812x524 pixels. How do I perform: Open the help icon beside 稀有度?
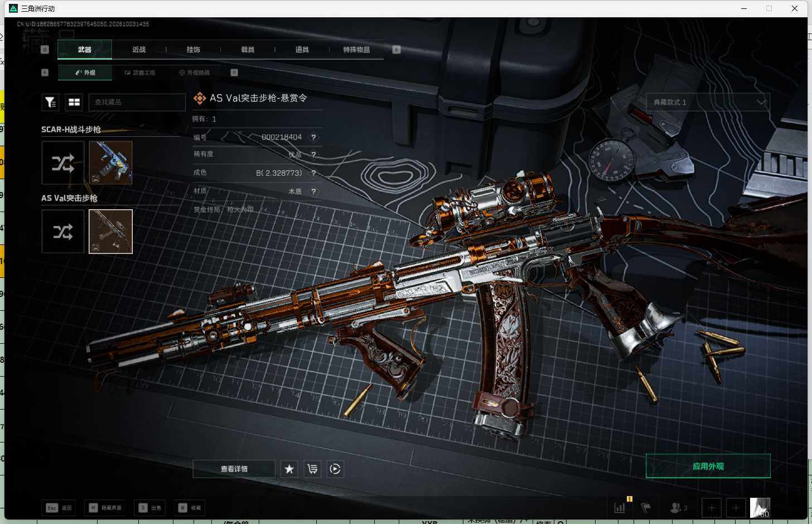313,155
